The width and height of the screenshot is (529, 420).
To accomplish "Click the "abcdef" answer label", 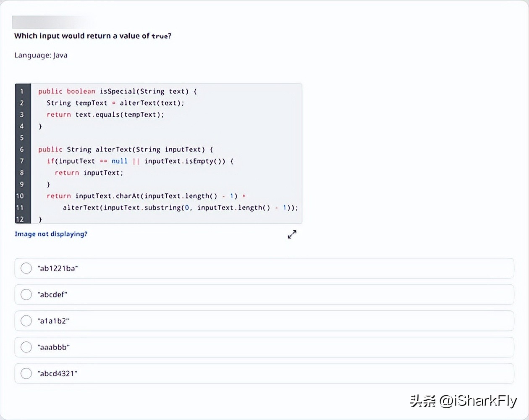I will coord(52,294).
